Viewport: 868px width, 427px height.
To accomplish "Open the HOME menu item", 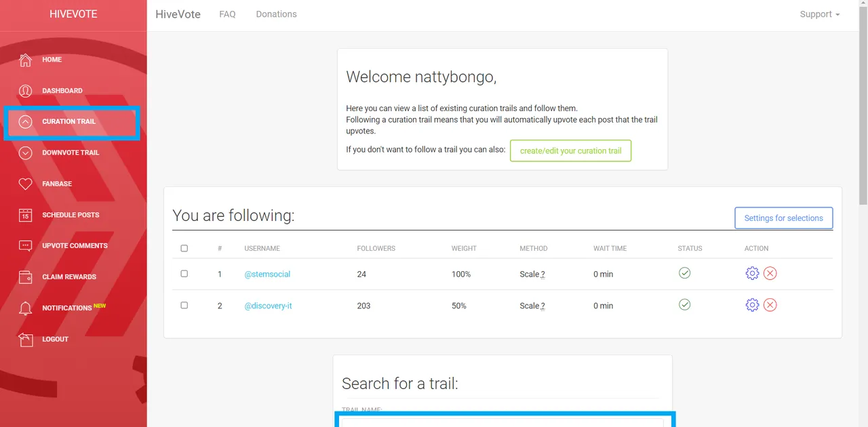I will (x=52, y=60).
